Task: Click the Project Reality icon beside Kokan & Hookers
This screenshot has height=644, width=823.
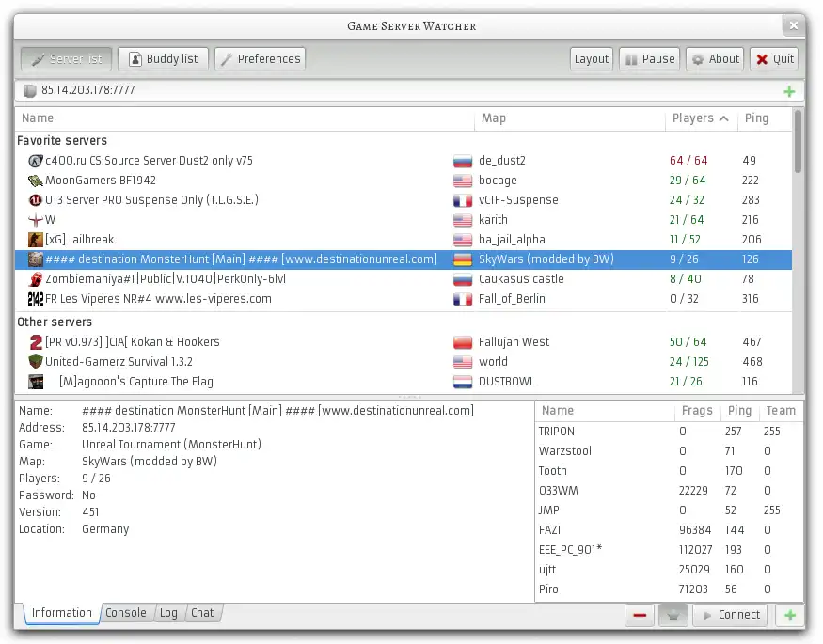Action: pyautogui.click(x=35, y=342)
